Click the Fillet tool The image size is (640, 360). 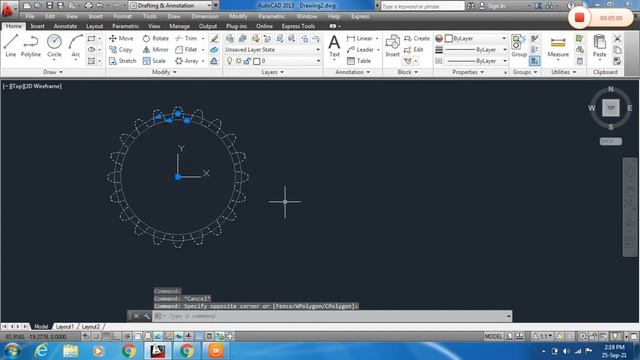[187, 49]
